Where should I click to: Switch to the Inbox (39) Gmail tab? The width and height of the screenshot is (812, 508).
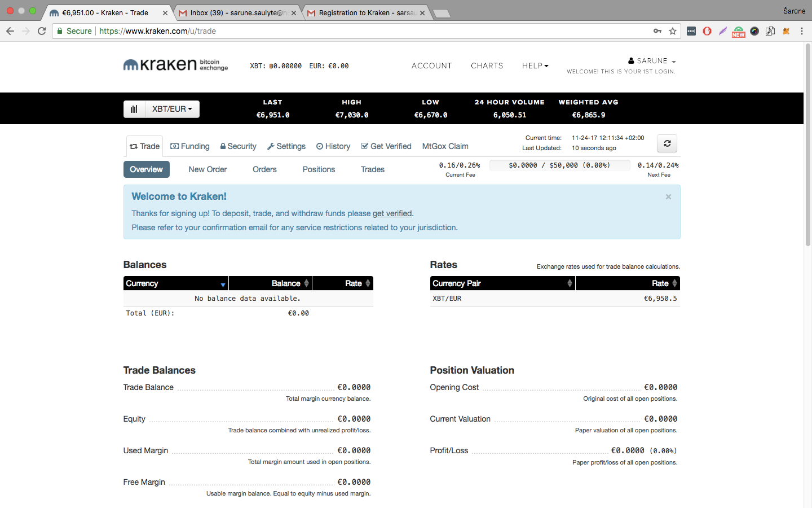click(x=239, y=13)
